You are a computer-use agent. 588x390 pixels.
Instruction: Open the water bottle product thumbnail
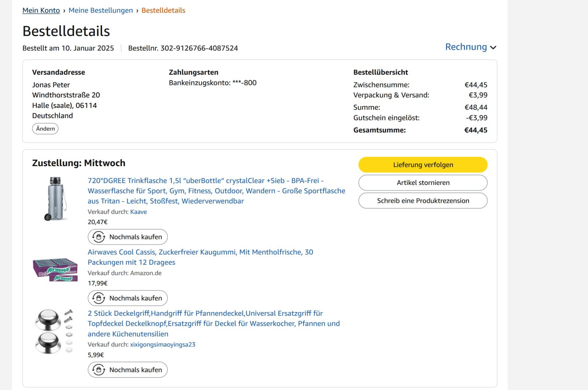coord(55,198)
